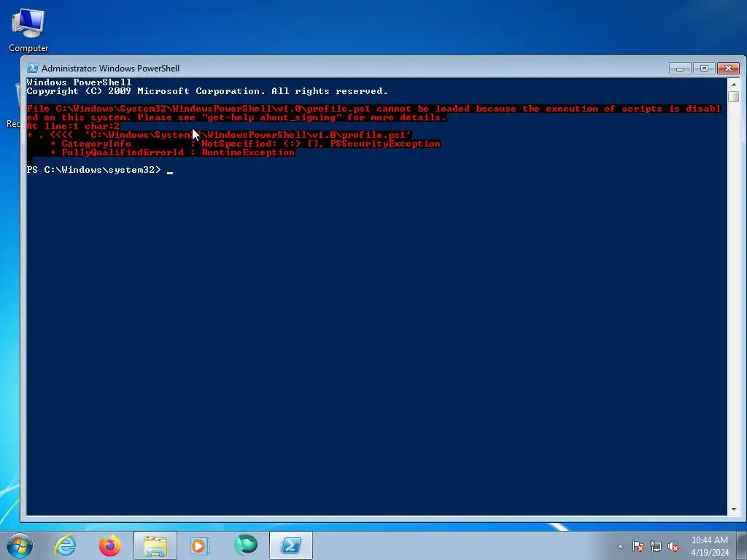Image resolution: width=747 pixels, height=560 pixels.
Task: Click the 'Windows PowerShell' banner heading in console
Action: coord(79,82)
